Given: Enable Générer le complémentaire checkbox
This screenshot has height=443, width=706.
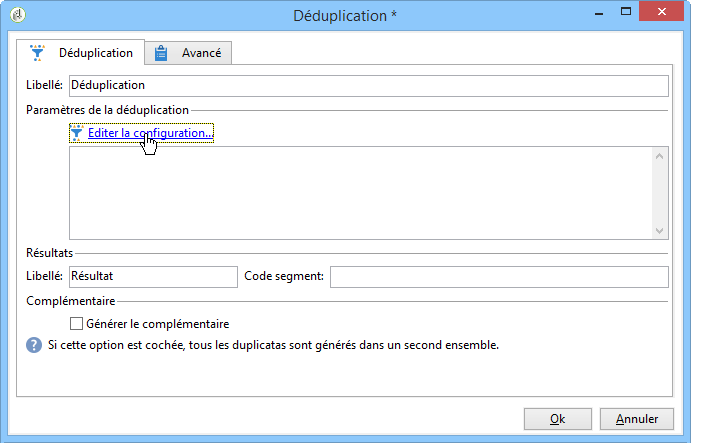Looking at the screenshot, I should coord(76,324).
